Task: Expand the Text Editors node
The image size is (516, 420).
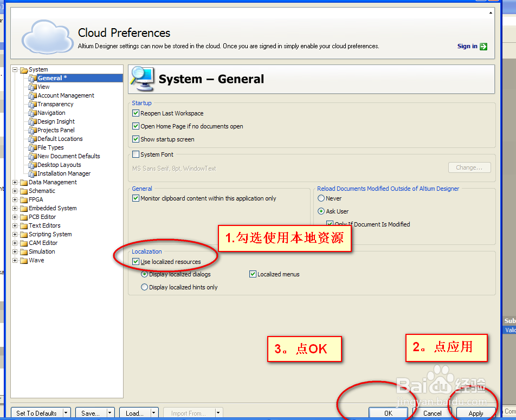Action: point(15,225)
